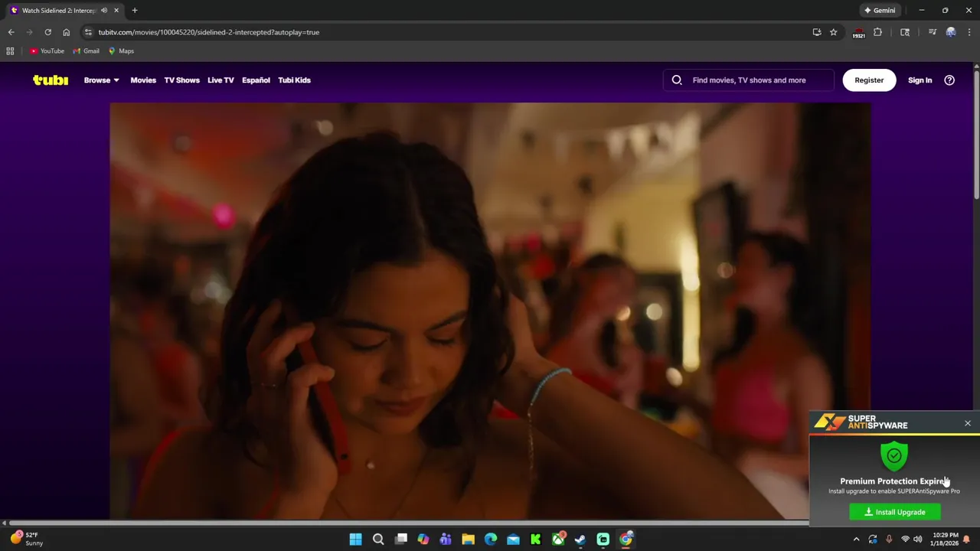Reload the current page
980x551 pixels.
(47, 32)
